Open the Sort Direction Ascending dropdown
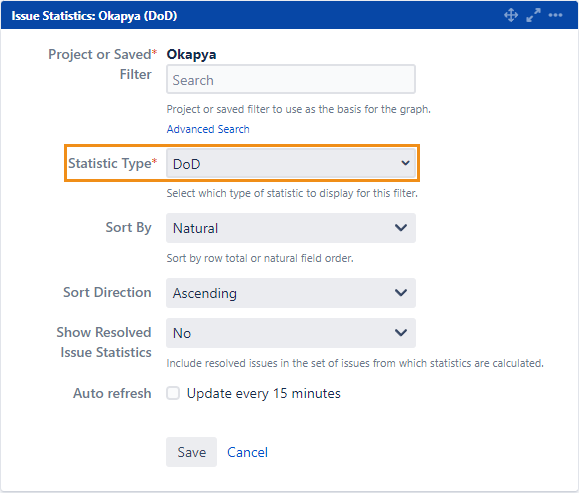Image resolution: width=579 pixels, height=493 pixels. pyautogui.click(x=291, y=293)
